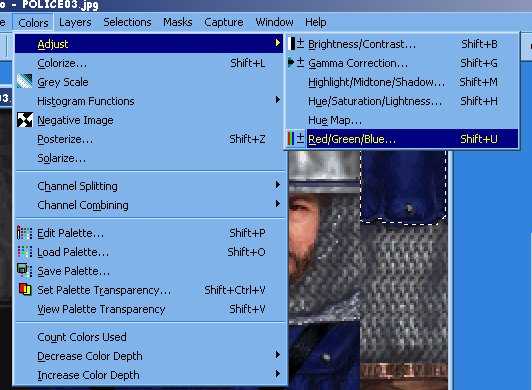Click the Set Palette Transparency icon
The image size is (532, 390).
(x=25, y=290)
